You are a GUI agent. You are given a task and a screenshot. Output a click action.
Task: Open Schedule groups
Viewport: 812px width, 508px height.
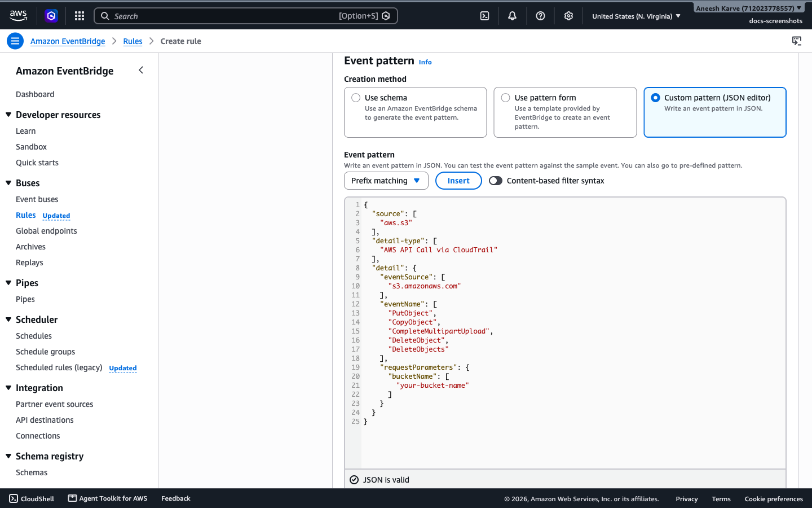(x=45, y=352)
